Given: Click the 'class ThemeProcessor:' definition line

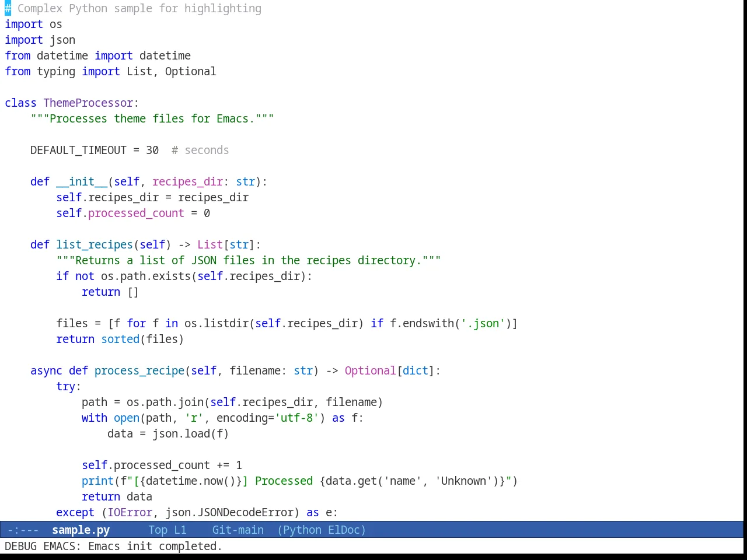Looking at the screenshot, I should 72,103.
